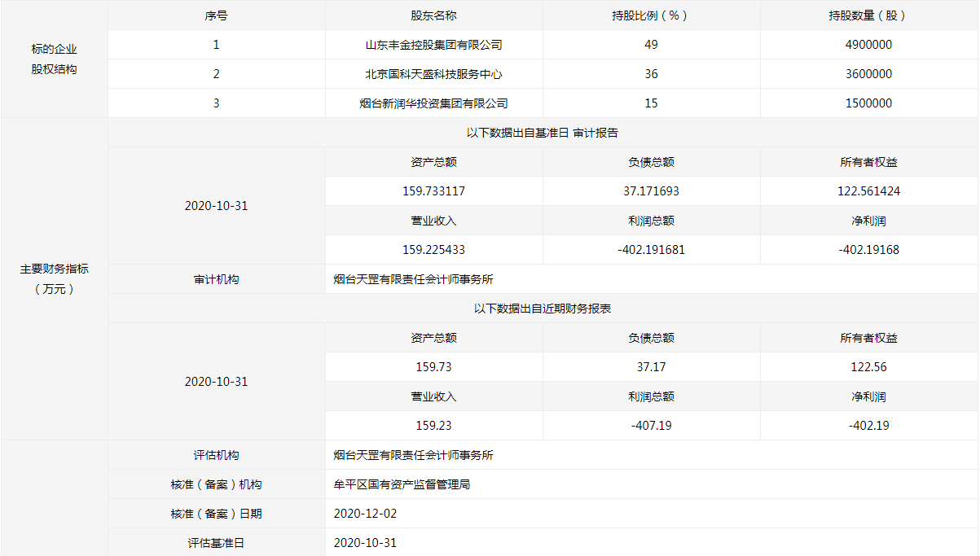
Task: Click 利润总额 label above -407.19
Action: coord(651,396)
